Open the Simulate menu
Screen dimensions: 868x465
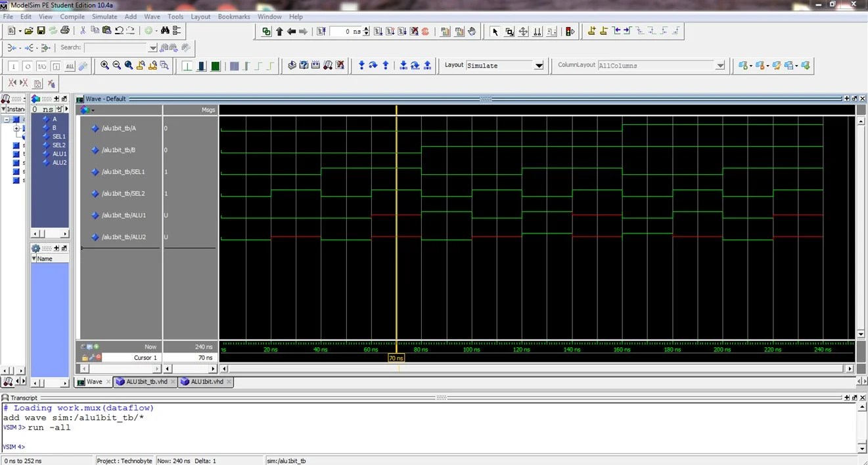104,16
